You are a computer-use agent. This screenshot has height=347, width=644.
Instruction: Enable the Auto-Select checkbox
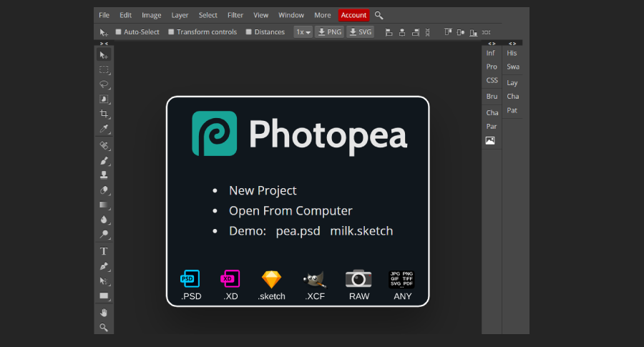(x=118, y=31)
